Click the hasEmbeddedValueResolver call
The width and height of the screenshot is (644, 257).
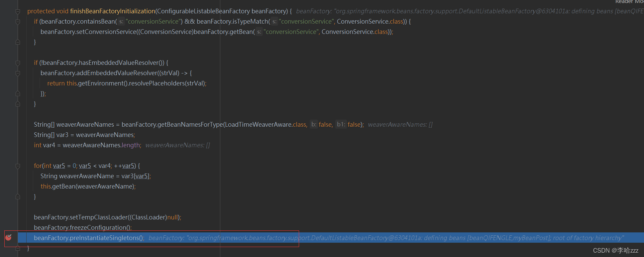click(x=119, y=63)
